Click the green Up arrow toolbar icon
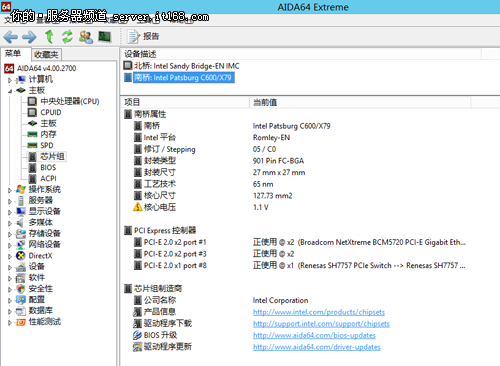This screenshot has width=500, height=366. [49, 37]
